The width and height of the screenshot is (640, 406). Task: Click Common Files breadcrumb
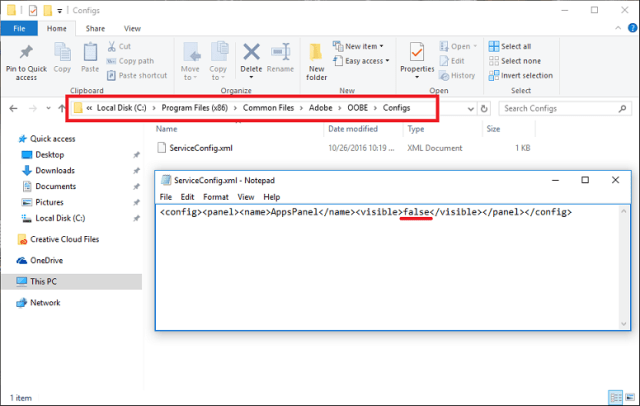click(x=268, y=108)
